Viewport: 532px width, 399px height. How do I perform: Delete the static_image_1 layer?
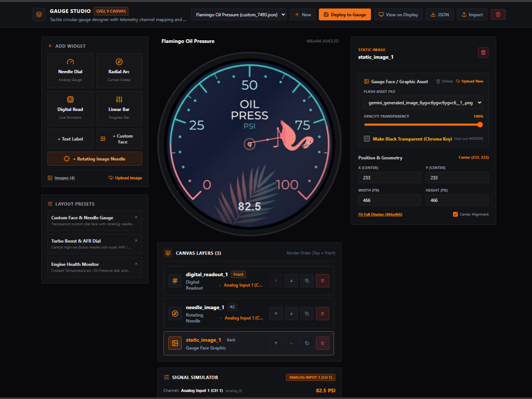click(x=322, y=343)
